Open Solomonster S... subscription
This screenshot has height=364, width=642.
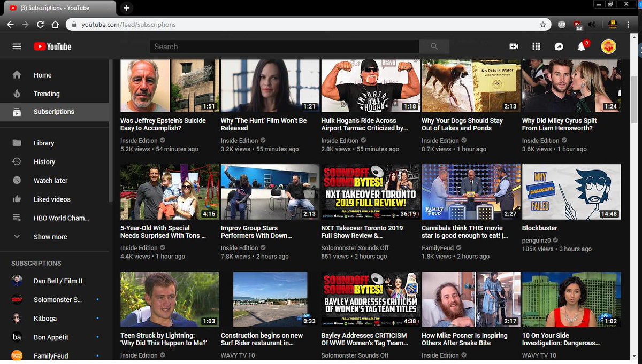pos(54,299)
